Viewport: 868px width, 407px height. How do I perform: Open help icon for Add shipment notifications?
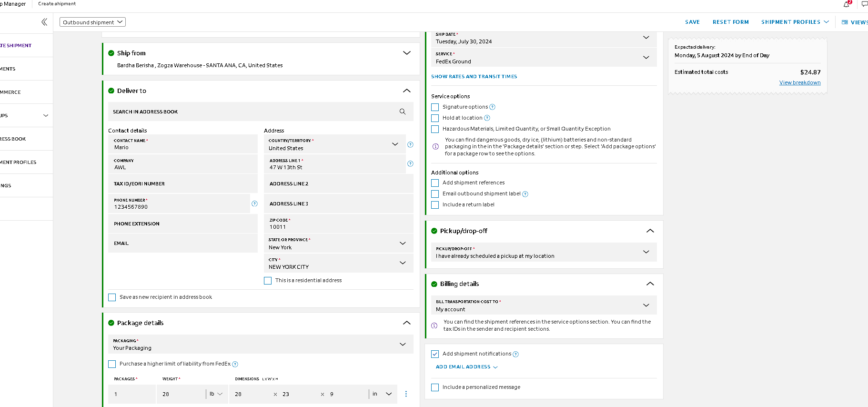[515, 354]
